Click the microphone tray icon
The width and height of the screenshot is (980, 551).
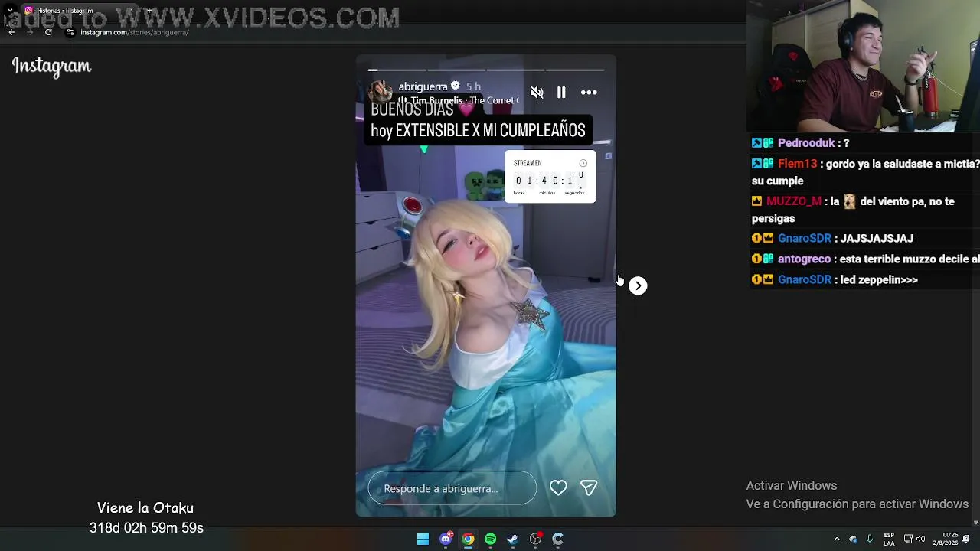coord(870,539)
